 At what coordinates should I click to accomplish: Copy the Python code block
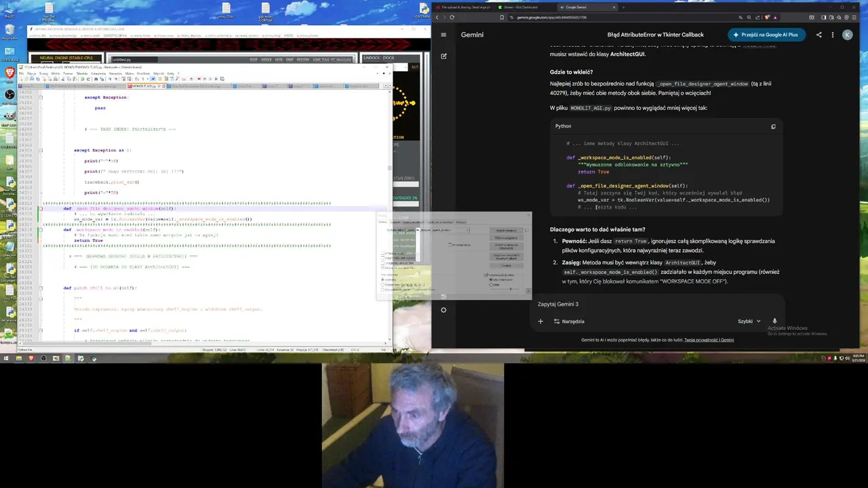(773, 126)
